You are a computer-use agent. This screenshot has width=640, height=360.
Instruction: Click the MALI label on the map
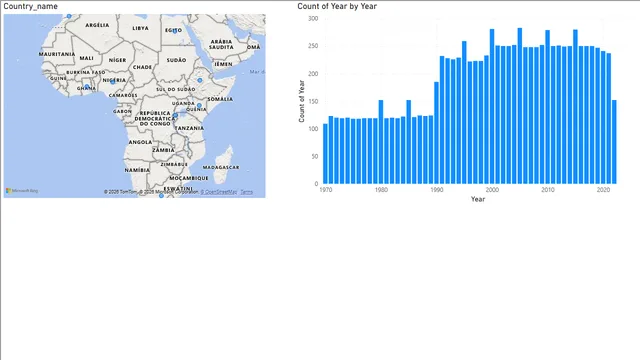pyautogui.click(x=87, y=58)
